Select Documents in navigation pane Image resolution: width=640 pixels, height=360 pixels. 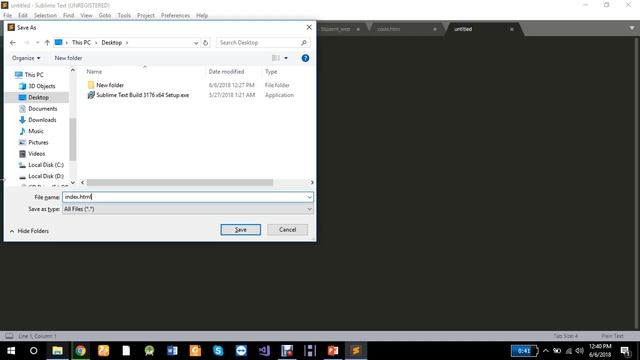[42, 109]
